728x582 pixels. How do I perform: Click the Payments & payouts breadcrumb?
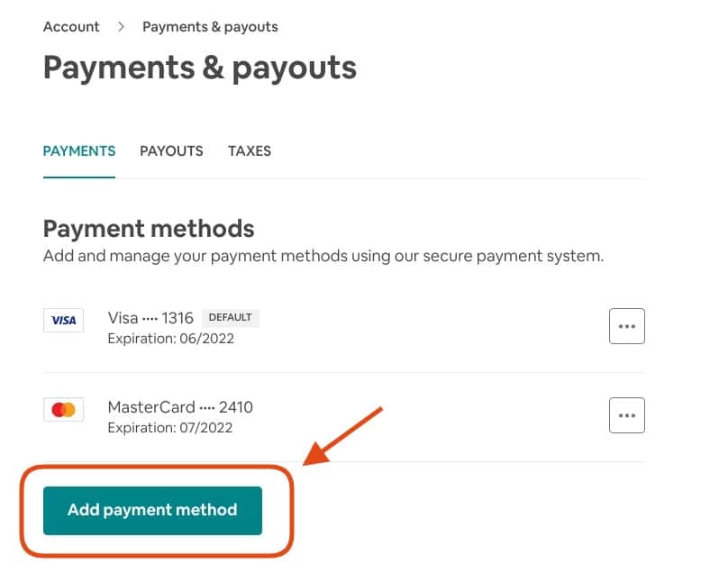click(x=210, y=27)
